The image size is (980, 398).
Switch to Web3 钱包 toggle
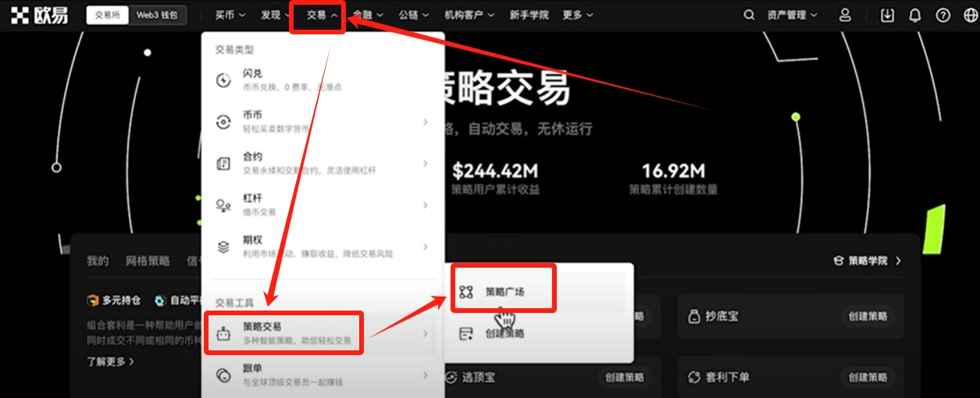tap(157, 15)
